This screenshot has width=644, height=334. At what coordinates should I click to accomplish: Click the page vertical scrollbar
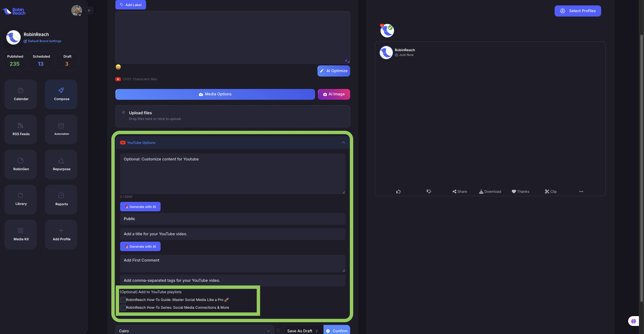click(641, 169)
